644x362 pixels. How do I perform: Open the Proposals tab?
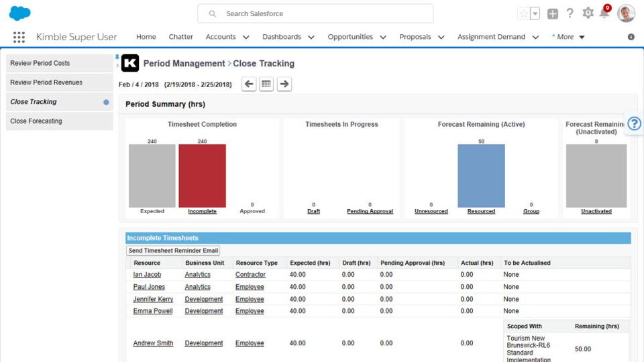[415, 37]
